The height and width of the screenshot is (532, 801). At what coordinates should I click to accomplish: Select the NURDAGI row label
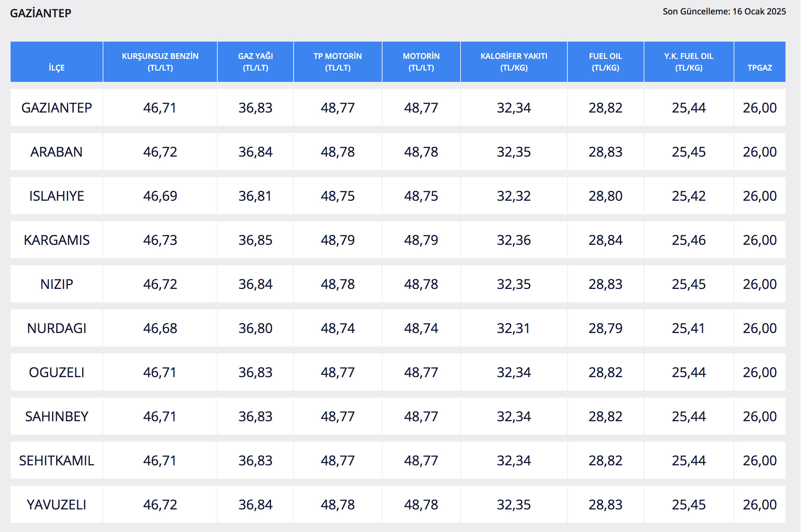[x=56, y=328]
